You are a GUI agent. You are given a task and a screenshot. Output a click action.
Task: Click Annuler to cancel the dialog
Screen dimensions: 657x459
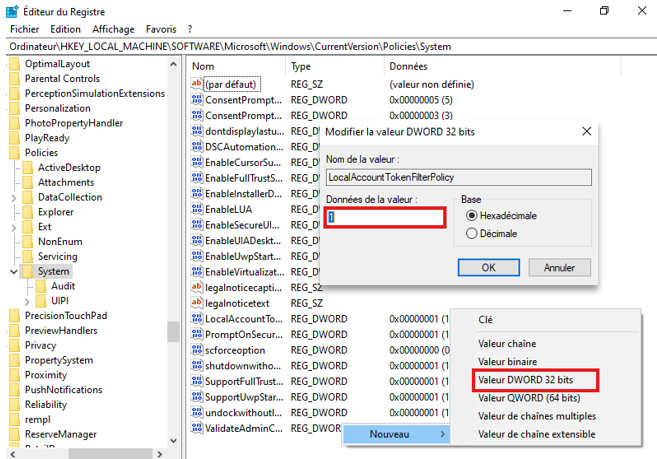point(559,268)
